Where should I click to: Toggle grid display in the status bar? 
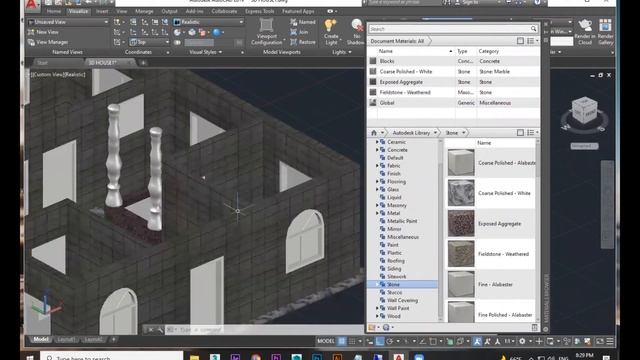(x=342, y=341)
